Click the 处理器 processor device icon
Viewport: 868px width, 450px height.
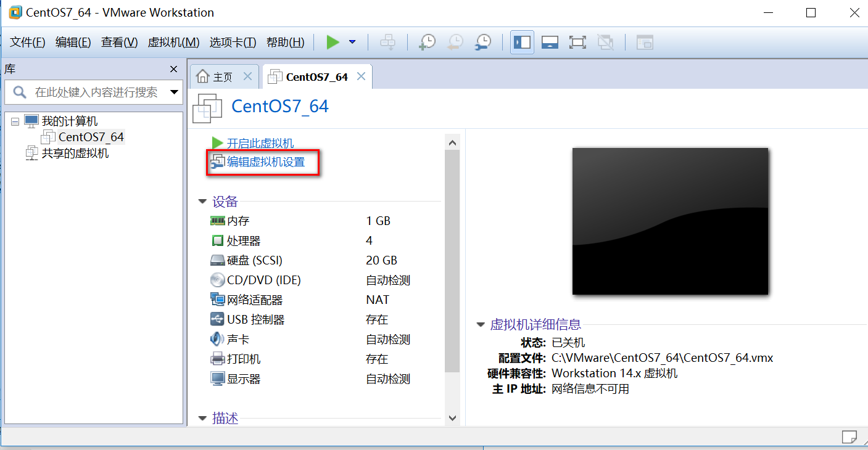click(217, 240)
